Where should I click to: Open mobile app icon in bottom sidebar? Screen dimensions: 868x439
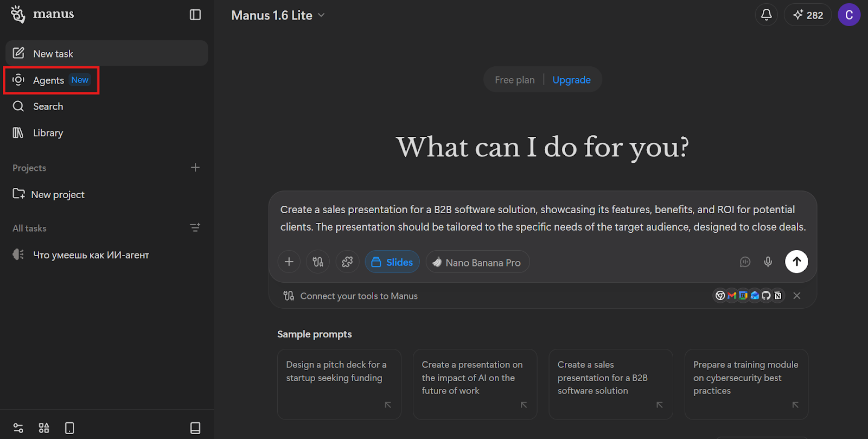coord(69,428)
